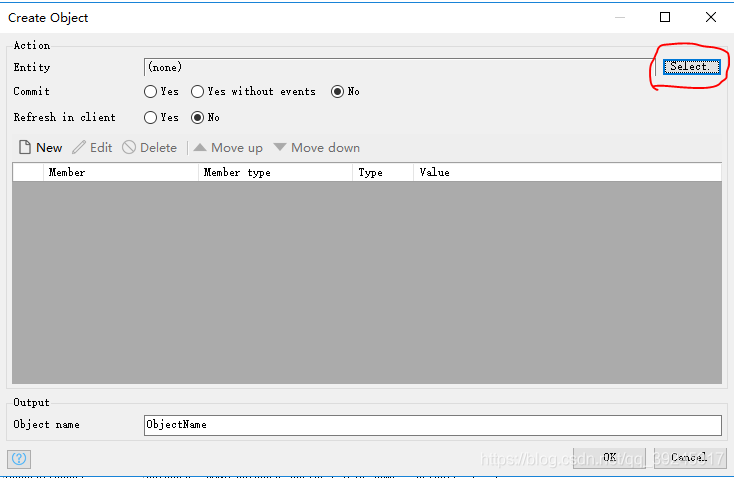The width and height of the screenshot is (734, 478).
Task: Click the Delete toolbar icon
Action: [129, 148]
